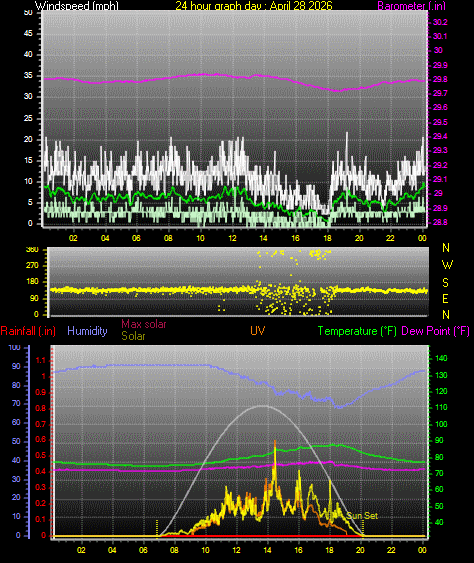Click the sunrise dotted marker near 07
Viewport: 474px width, 563px height.
tap(157, 528)
